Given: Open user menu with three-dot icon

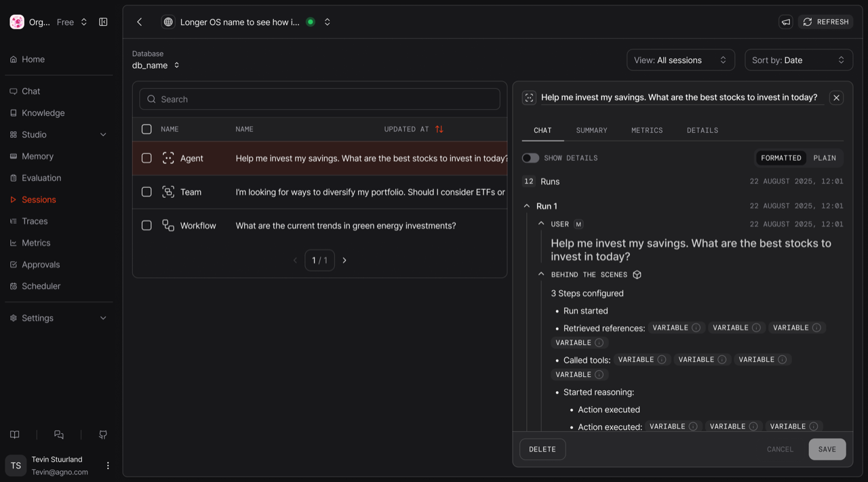Looking at the screenshot, I should pos(108,466).
